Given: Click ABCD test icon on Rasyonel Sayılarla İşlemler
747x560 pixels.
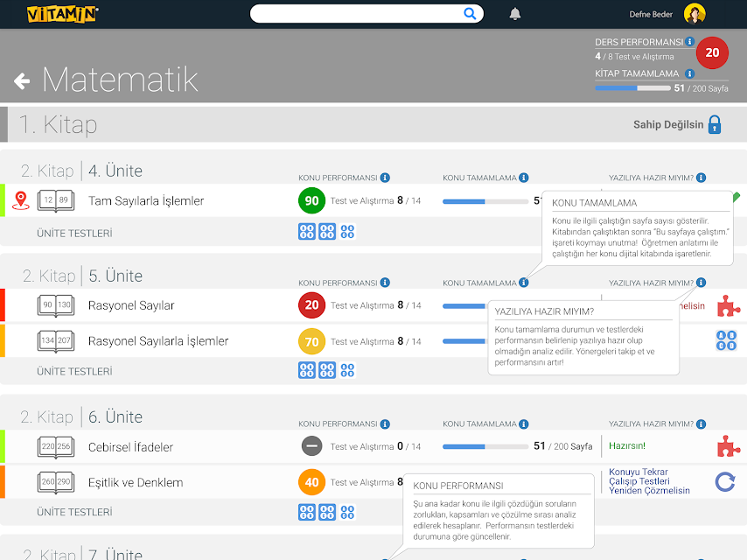Looking at the screenshot, I should pos(726,340).
